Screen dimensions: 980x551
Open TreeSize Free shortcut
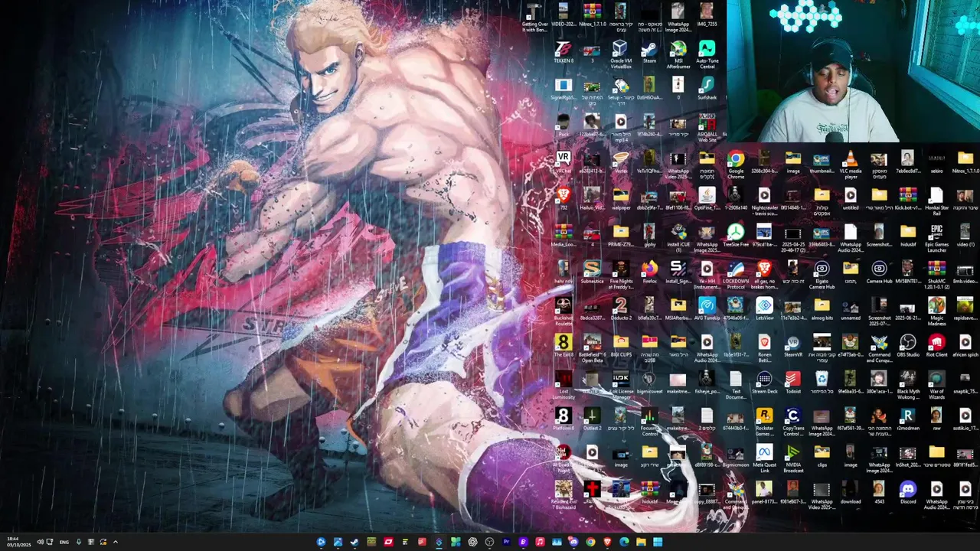(736, 236)
